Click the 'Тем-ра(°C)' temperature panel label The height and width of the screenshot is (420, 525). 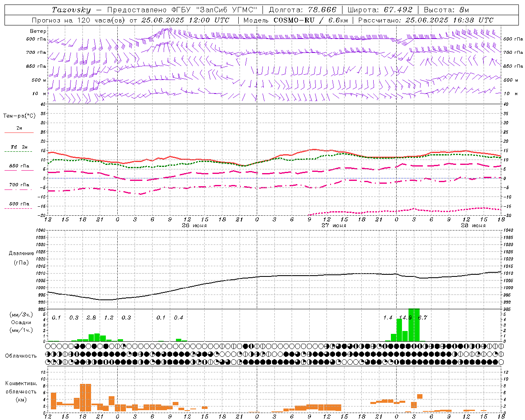19,116
